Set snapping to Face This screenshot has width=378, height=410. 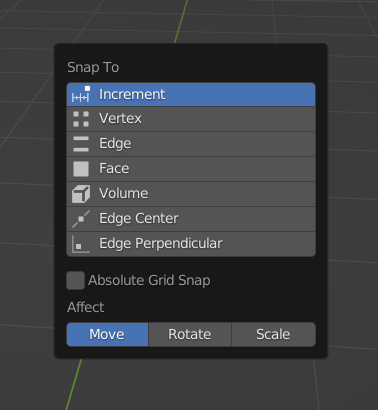click(191, 169)
